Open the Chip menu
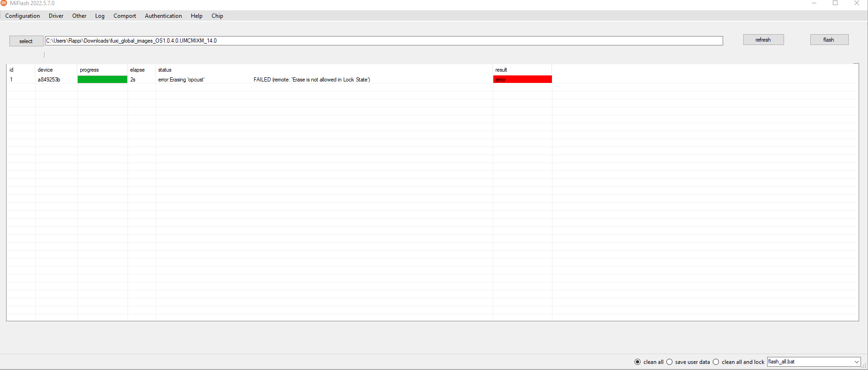The height and width of the screenshot is (370, 868). (217, 16)
